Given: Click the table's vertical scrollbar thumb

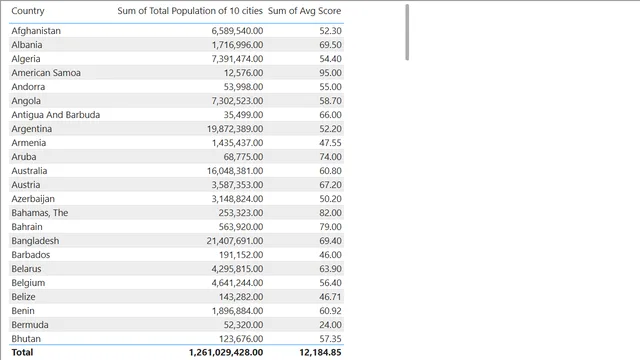Looking at the screenshot, I should 407,32.
